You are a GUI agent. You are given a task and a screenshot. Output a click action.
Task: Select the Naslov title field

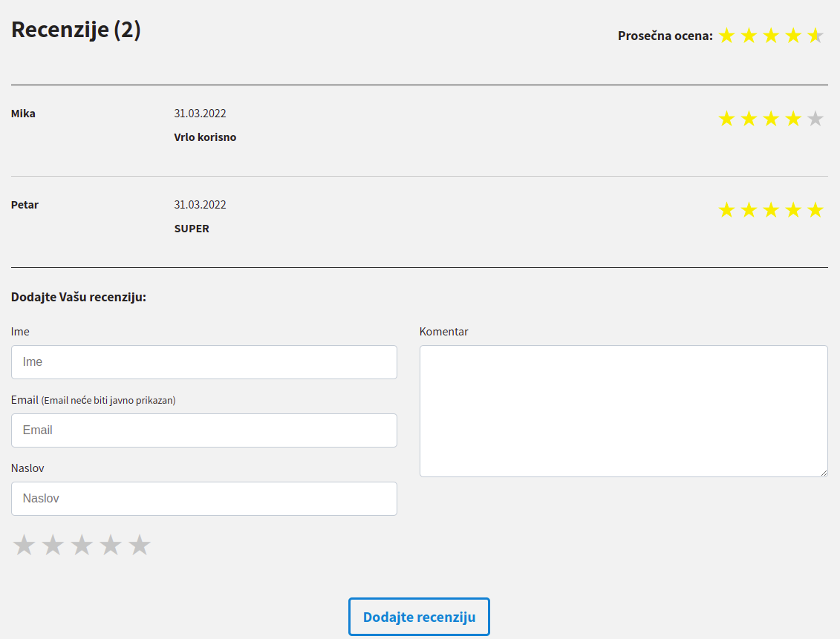pyautogui.click(x=204, y=499)
